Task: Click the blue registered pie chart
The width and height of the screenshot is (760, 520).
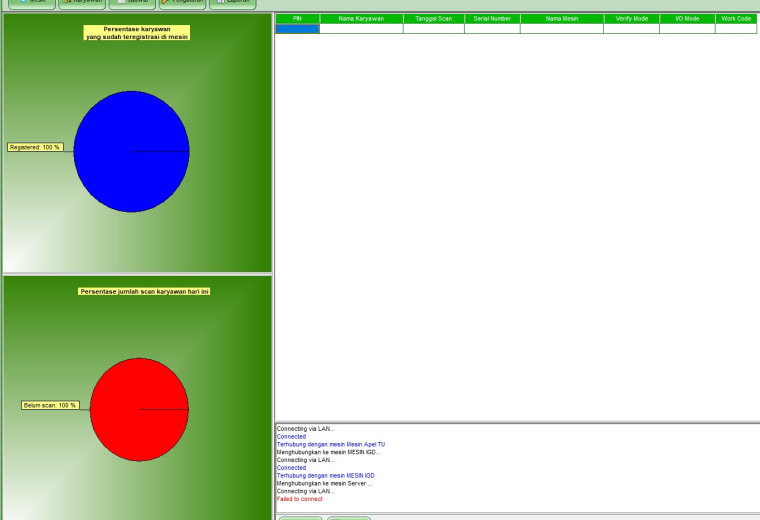Action: [131, 152]
